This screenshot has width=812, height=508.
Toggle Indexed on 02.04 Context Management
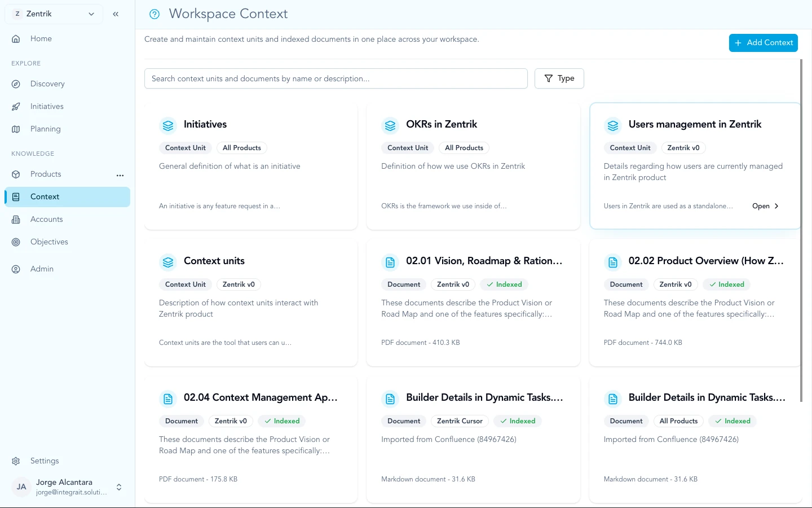(281, 421)
